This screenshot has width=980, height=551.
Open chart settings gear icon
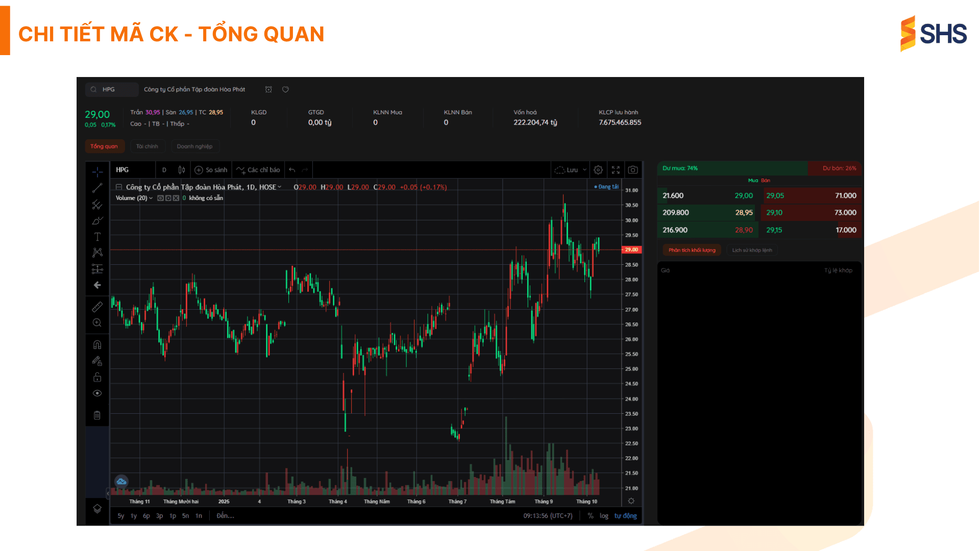click(598, 170)
